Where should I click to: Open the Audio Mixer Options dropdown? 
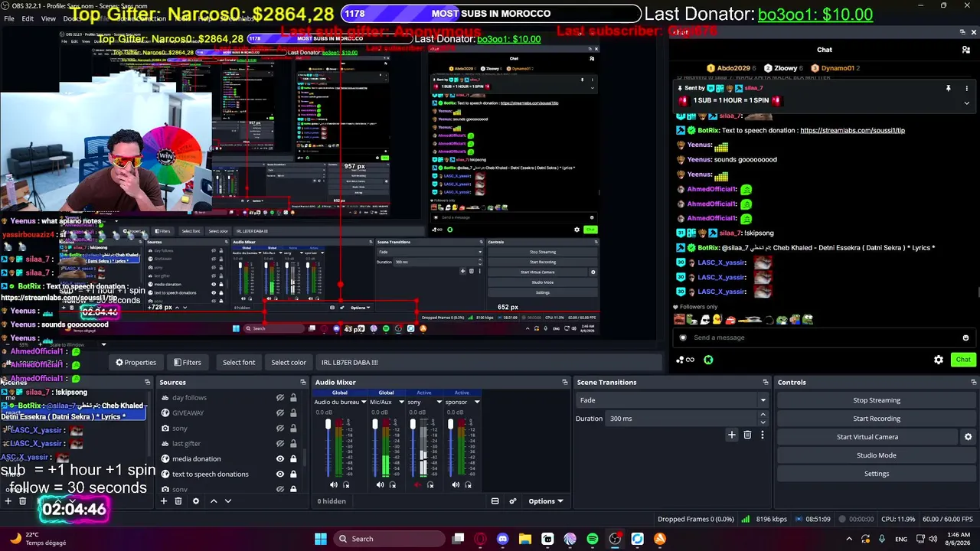pos(546,501)
